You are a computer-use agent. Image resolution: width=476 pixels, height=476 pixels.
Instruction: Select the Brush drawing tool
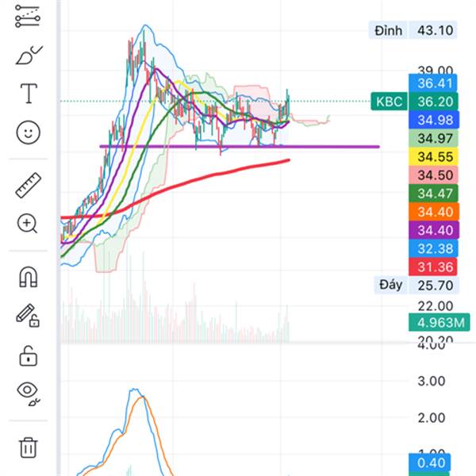(29, 55)
